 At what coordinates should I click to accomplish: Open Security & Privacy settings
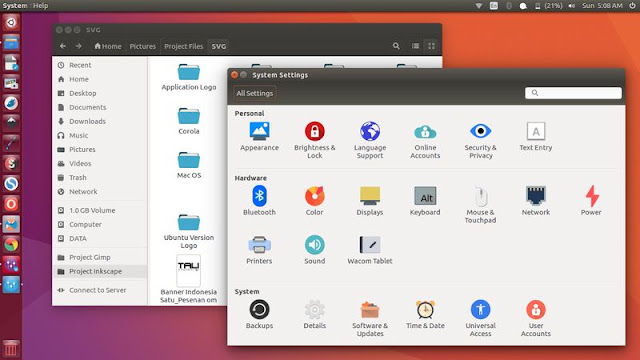click(480, 140)
